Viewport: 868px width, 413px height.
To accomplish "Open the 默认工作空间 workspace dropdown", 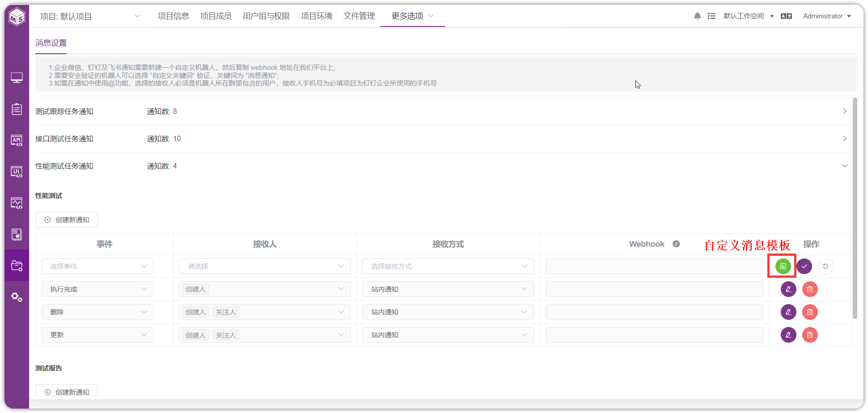I will pyautogui.click(x=749, y=16).
